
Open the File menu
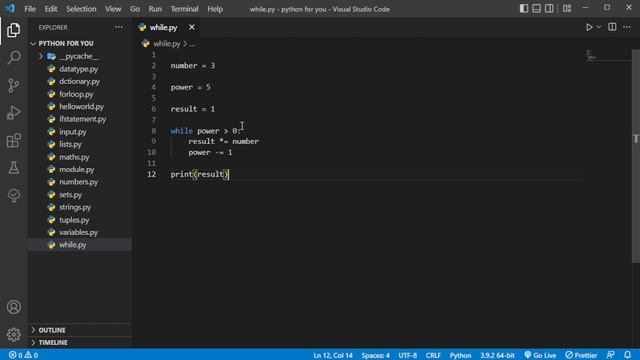(30, 9)
